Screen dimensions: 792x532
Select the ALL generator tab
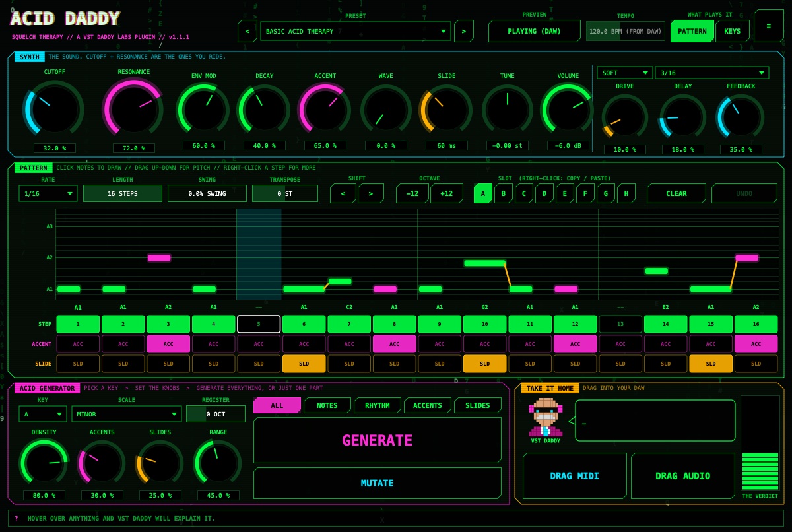(277, 405)
